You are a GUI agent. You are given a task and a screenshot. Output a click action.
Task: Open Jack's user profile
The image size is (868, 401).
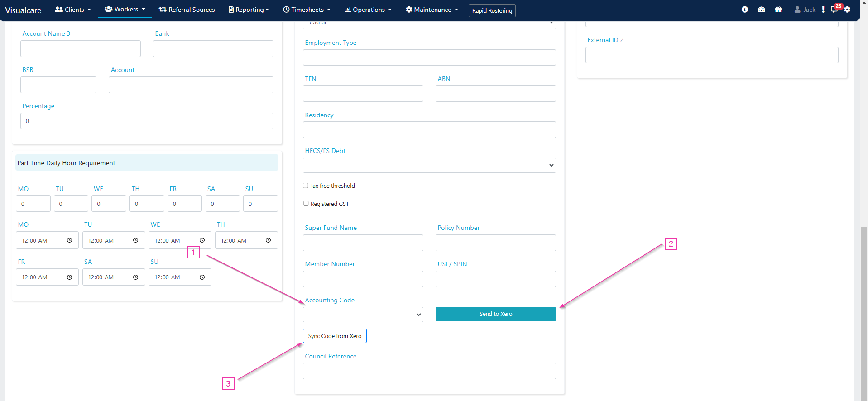tap(805, 10)
